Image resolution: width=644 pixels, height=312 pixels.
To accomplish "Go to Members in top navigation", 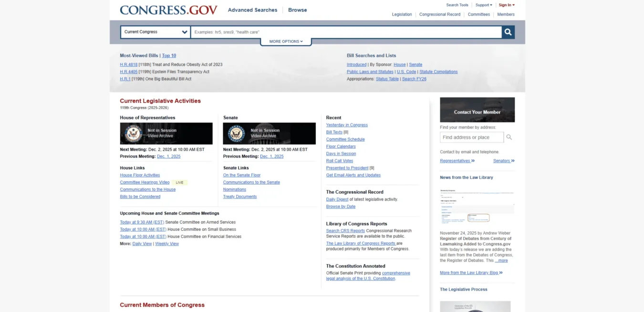I will [506, 14].
